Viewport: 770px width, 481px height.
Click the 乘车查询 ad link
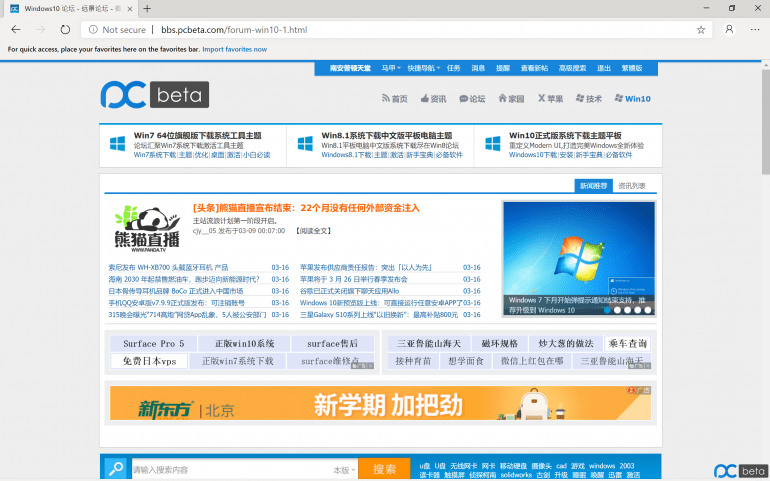[628, 343]
